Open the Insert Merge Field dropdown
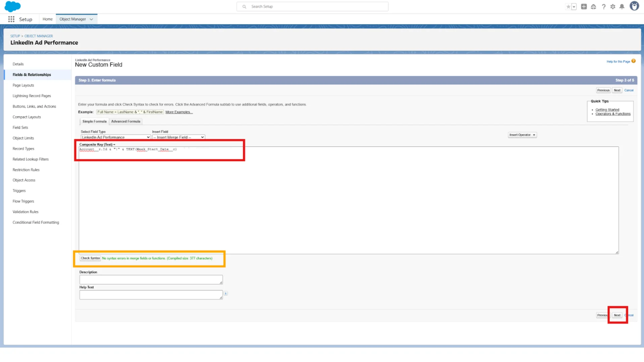This screenshot has width=644, height=362. pos(178,137)
